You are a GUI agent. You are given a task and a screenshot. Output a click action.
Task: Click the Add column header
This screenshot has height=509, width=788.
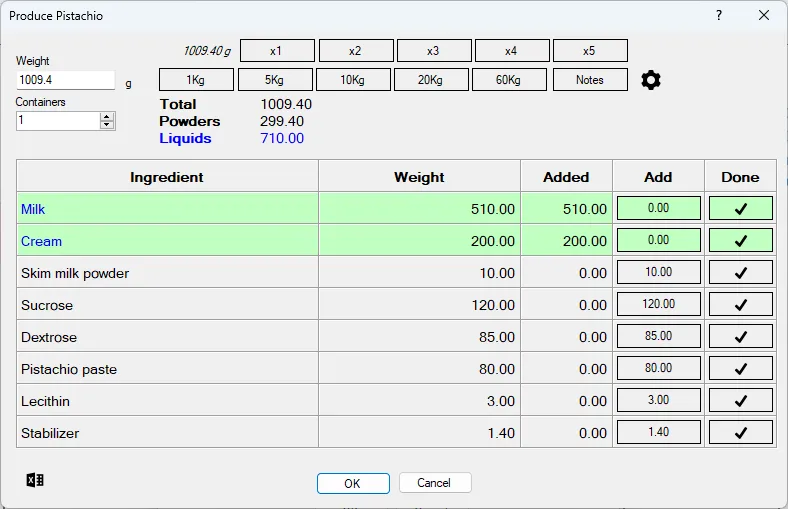[658, 176]
